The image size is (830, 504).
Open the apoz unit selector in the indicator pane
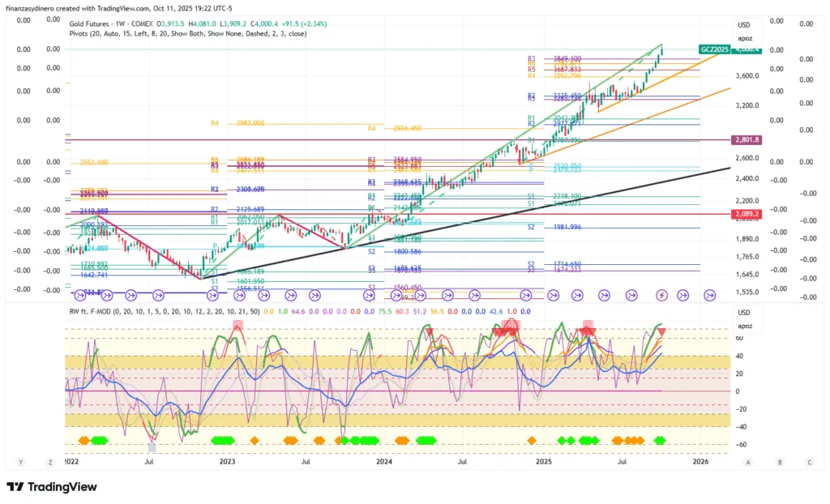745,325
